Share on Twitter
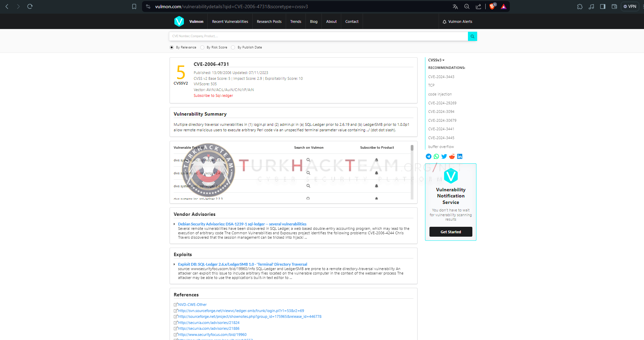This screenshot has height=340, width=644. click(444, 157)
